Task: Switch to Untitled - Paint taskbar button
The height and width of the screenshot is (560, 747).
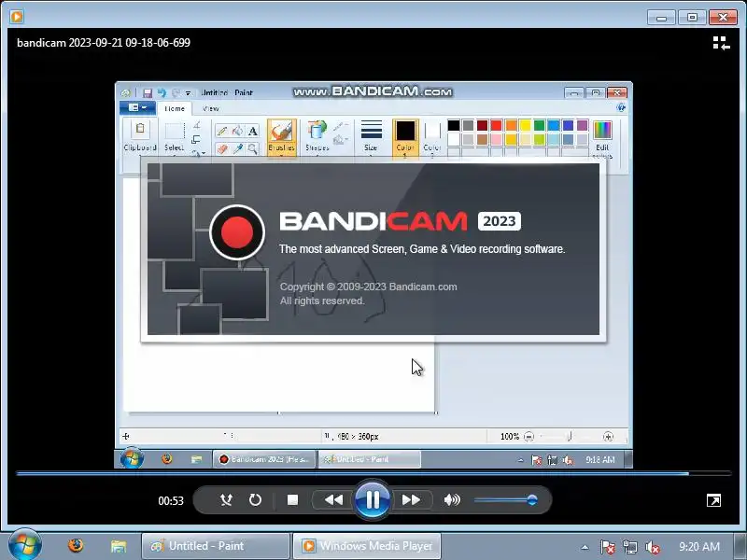Action: point(216,546)
